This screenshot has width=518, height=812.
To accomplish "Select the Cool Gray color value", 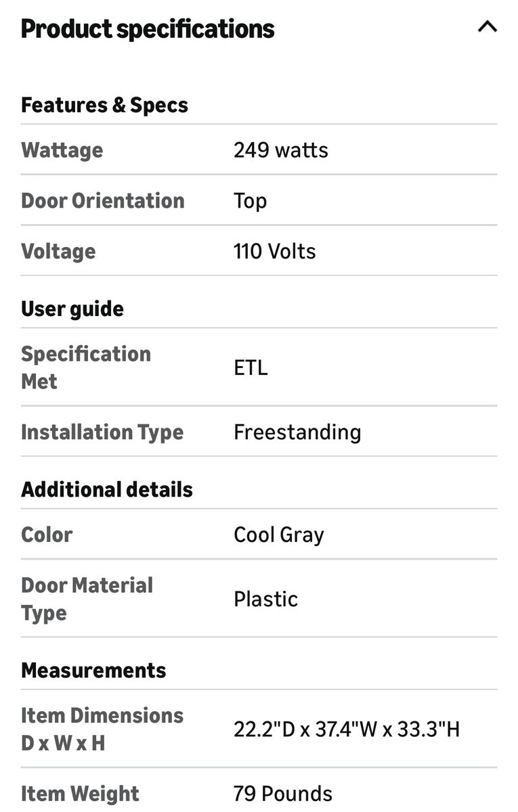I will (278, 535).
